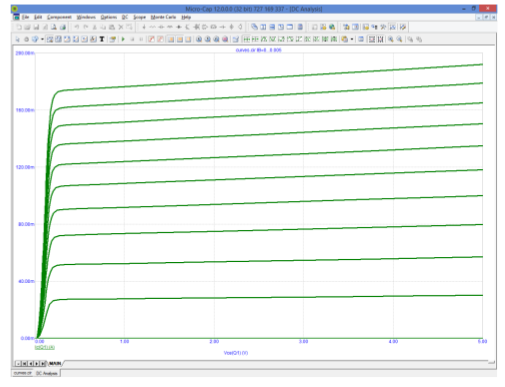Click the Select mode arrow icon
The width and height of the screenshot is (505, 387).
coord(17,39)
